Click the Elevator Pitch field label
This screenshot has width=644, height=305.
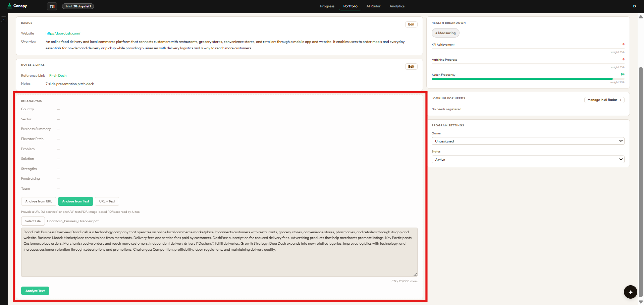coord(32,139)
